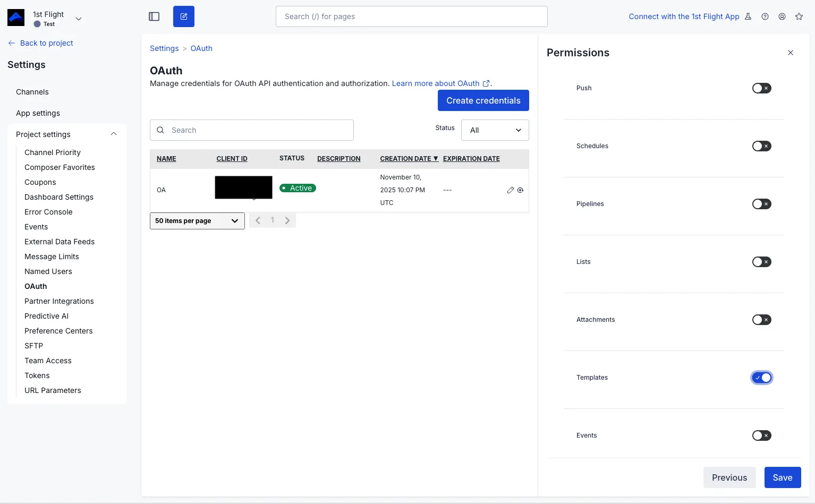Edit the OA credential with the pencil icon
This screenshot has width=815, height=504.
(510, 190)
